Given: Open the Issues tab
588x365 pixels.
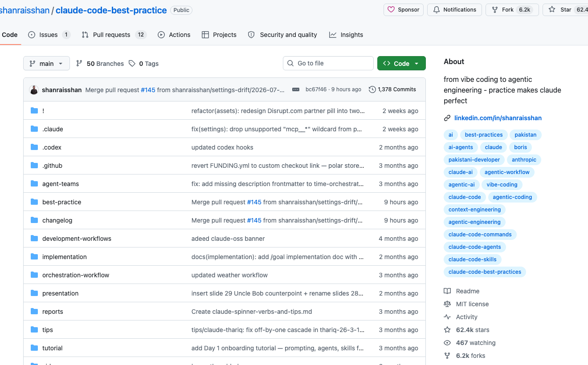Looking at the screenshot, I should tap(49, 35).
